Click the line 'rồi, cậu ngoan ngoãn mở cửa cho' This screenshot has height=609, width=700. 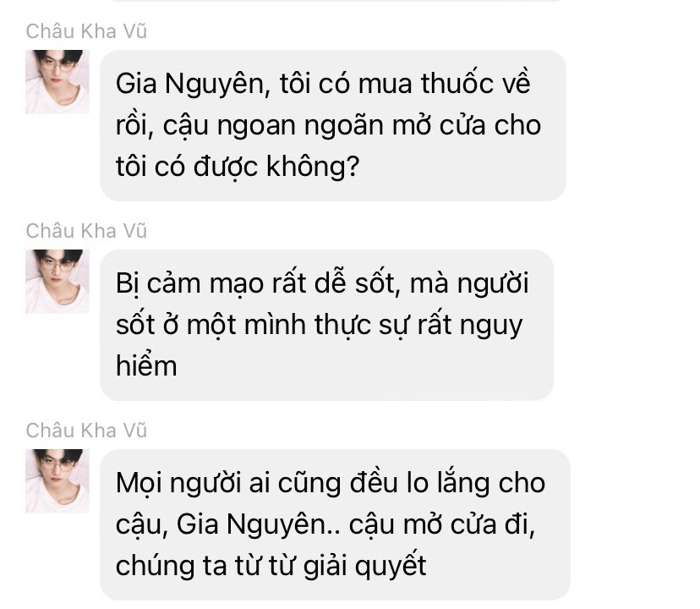[x=328, y=125]
